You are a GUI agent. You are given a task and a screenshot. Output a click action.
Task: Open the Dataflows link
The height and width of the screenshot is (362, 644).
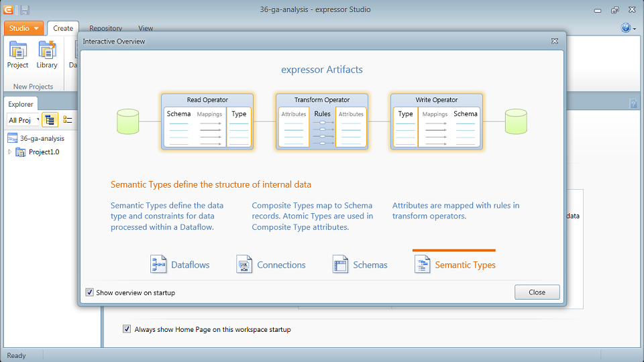[190, 265]
